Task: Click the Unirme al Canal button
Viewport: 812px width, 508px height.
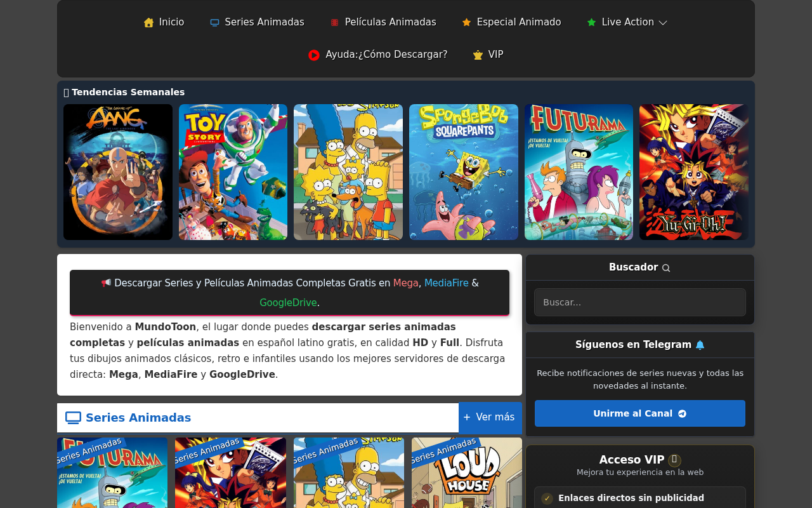Action: tap(640, 413)
